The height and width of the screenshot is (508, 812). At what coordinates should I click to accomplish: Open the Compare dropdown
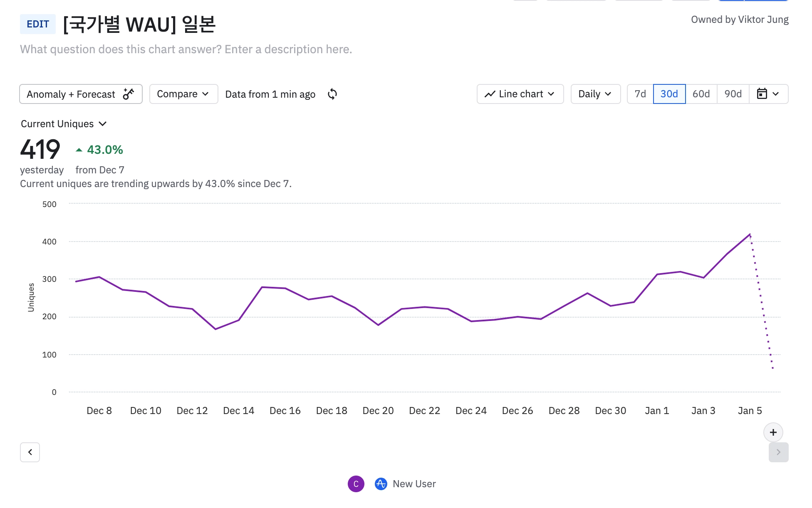tap(183, 94)
